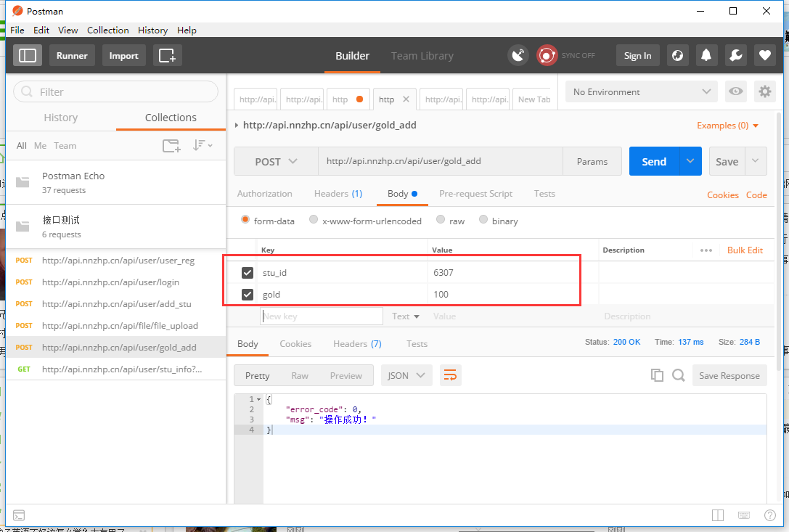789x532 pixels.
Task: Click the Import button
Action: (124, 55)
